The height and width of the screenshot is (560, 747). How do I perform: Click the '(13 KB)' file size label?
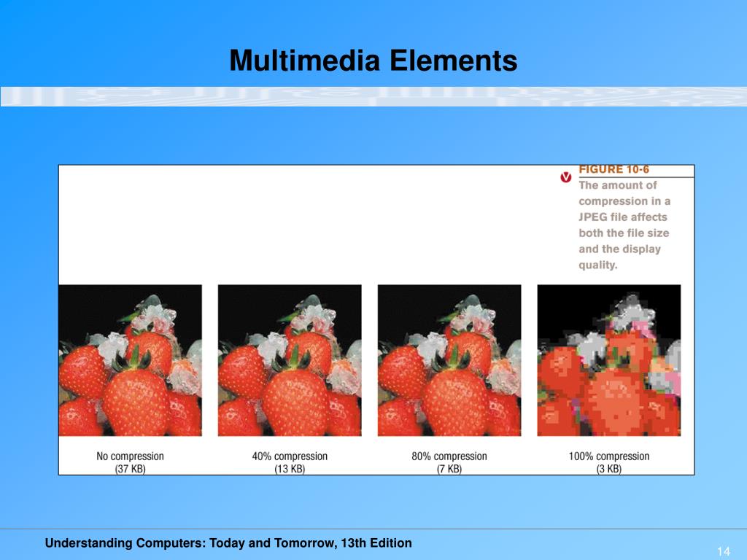coord(290,469)
